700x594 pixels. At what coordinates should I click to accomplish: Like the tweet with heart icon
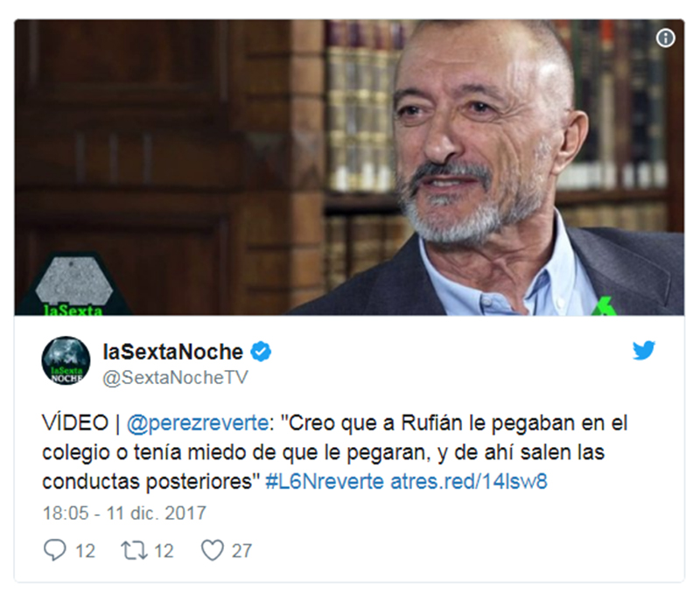(213, 550)
